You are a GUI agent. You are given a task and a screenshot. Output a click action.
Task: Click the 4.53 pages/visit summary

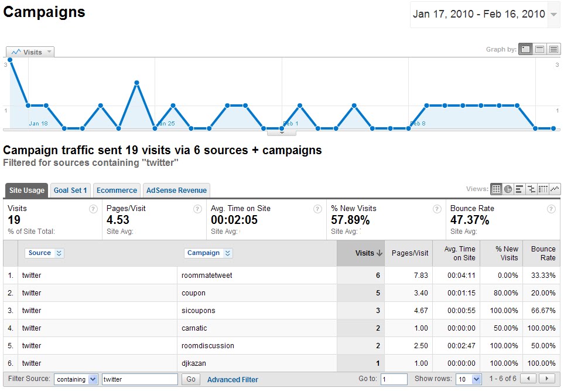pyautogui.click(x=118, y=220)
